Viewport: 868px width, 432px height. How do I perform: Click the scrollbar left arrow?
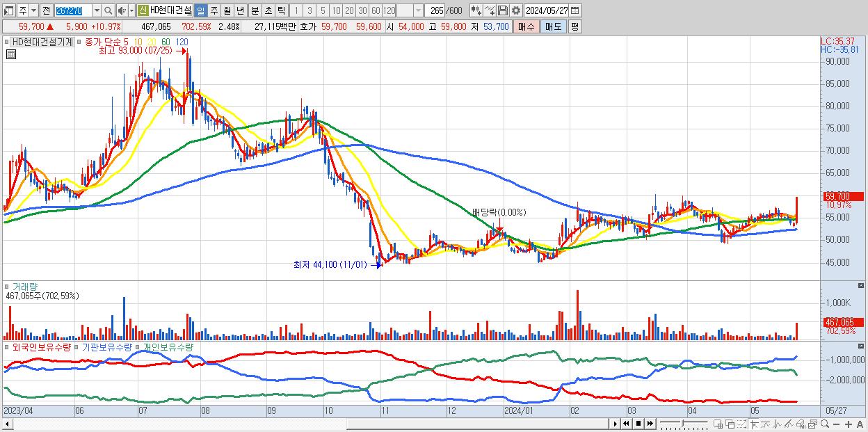[x=7, y=424]
